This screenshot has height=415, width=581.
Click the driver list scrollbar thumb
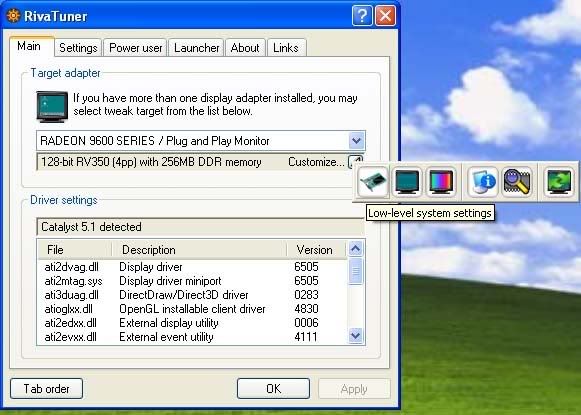[356, 271]
